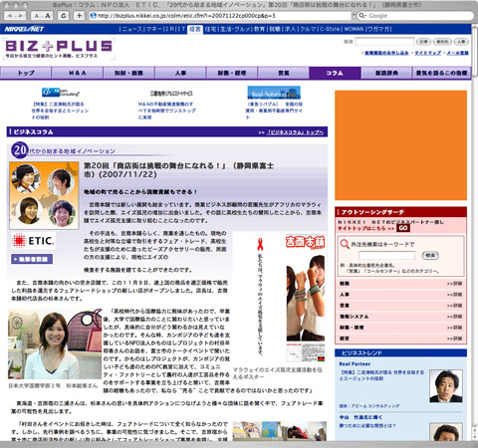Open >>詳細 in the 情報システム row
The height and width of the screenshot is (448, 478).
pos(454,317)
